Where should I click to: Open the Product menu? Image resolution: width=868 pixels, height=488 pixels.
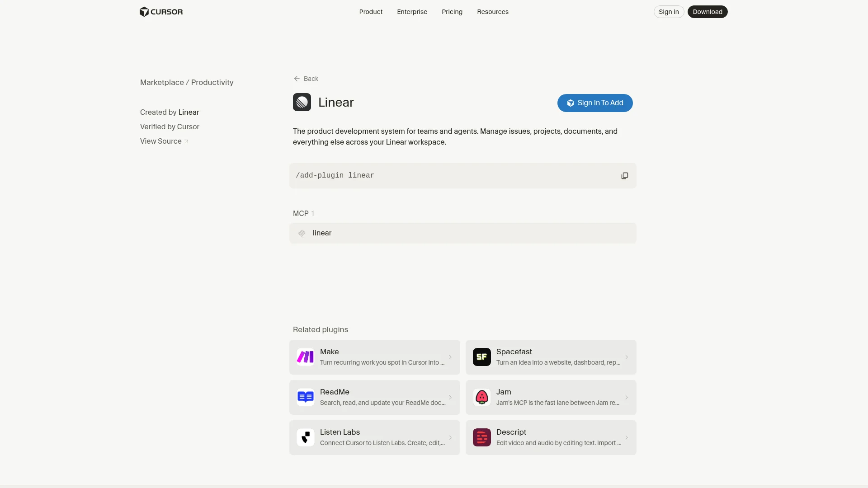(371, 12)
